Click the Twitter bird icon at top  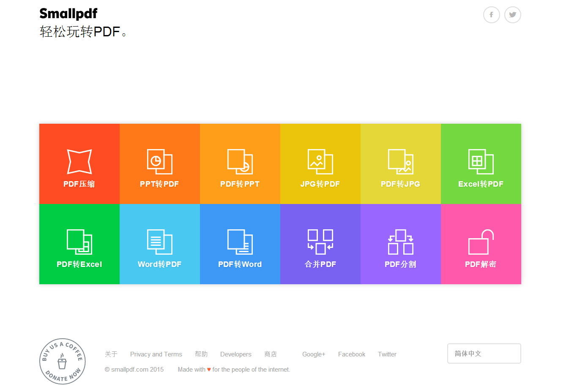(x=513, y=15)
